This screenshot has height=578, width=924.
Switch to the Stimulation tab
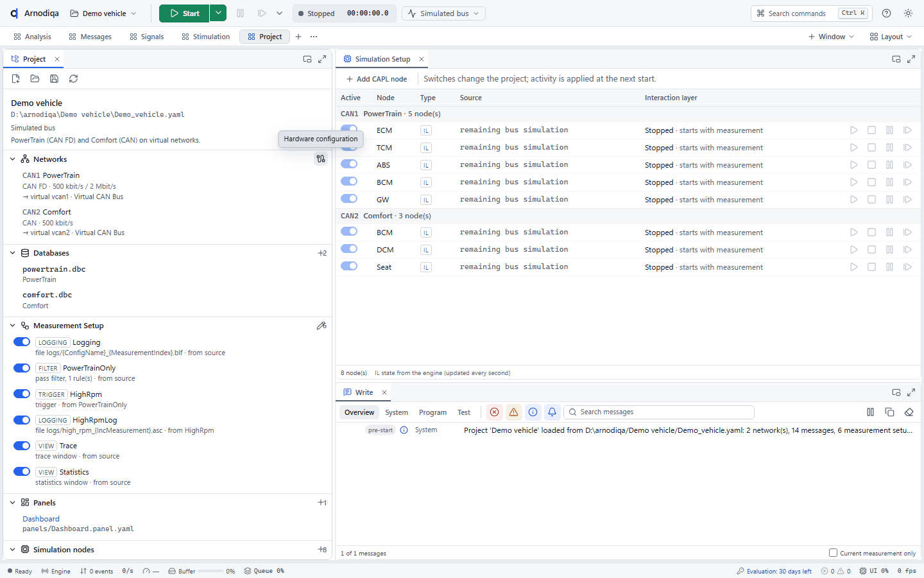[205, 37]
